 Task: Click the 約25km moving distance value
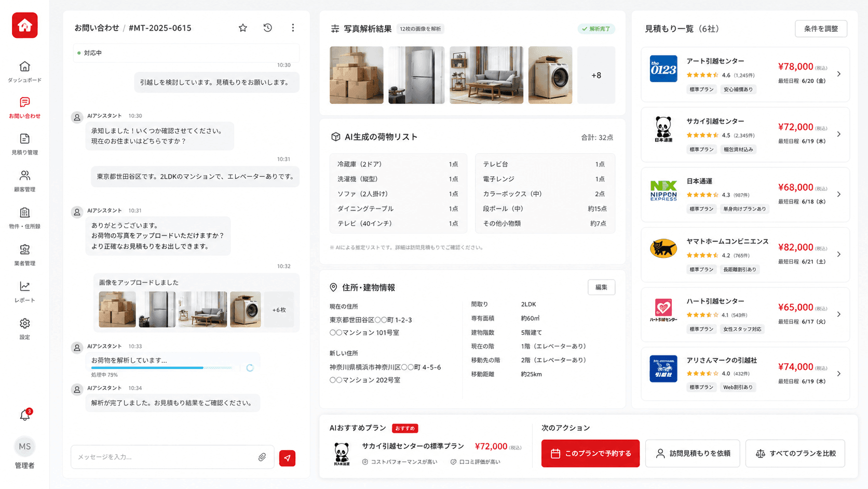(531, 374)
